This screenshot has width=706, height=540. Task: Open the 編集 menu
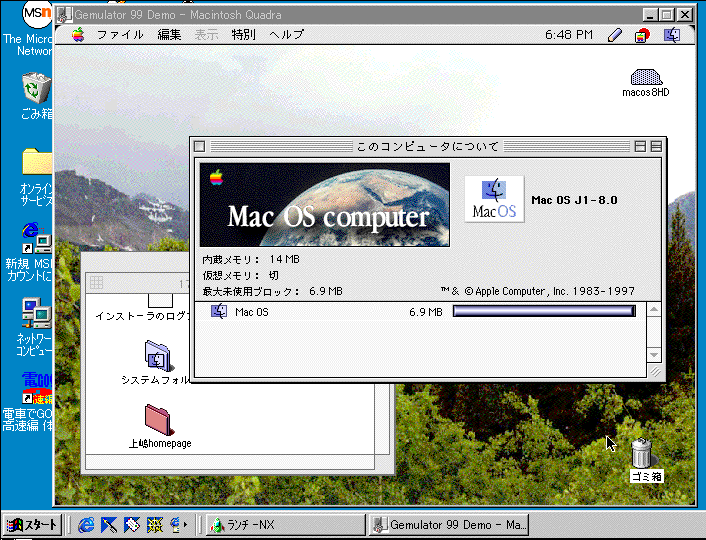click(x=169, y=35)
